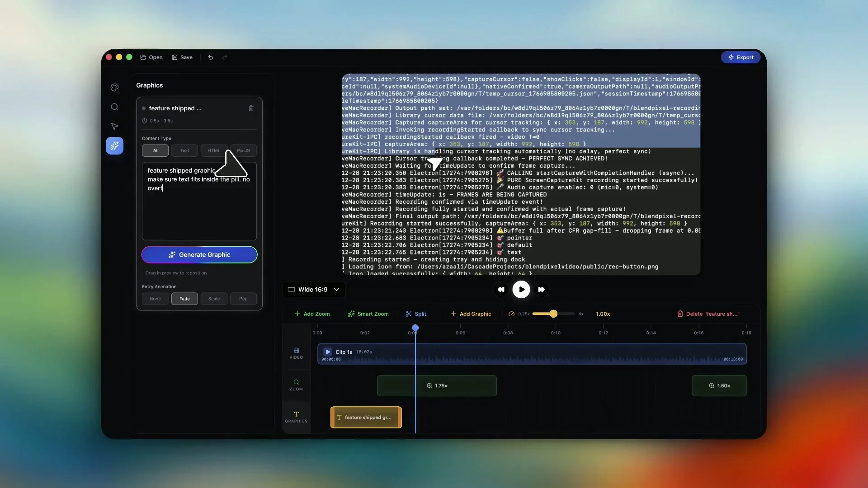Image resolution: width=868 pixels, height=488 pixels.
Task: Click the redo arrow in the title bar
Action: tap(225, 57)
